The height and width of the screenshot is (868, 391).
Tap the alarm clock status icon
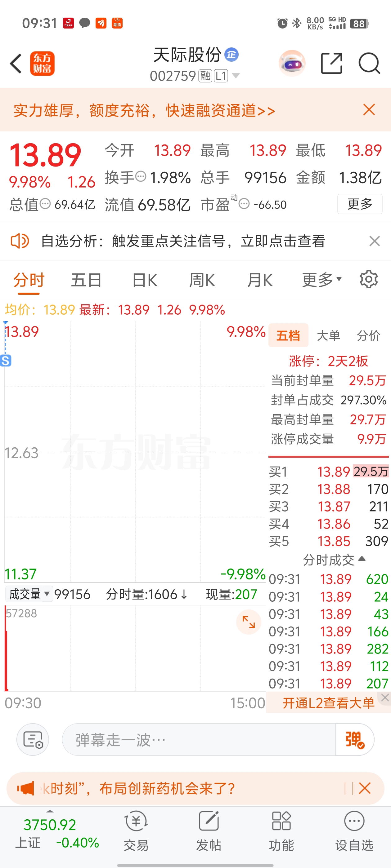(x=282, y=23)
